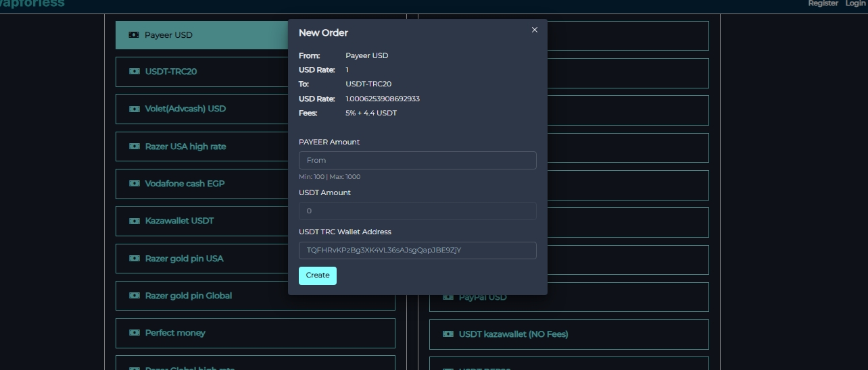868x370 pixels.
Task: Close the New Order dialog
Action: (535, 30)
